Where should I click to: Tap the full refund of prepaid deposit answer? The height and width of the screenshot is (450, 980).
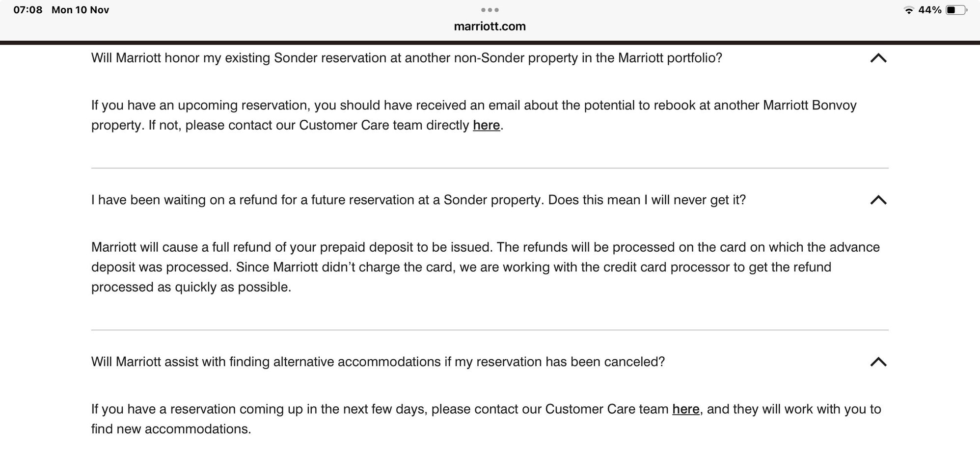485,267
